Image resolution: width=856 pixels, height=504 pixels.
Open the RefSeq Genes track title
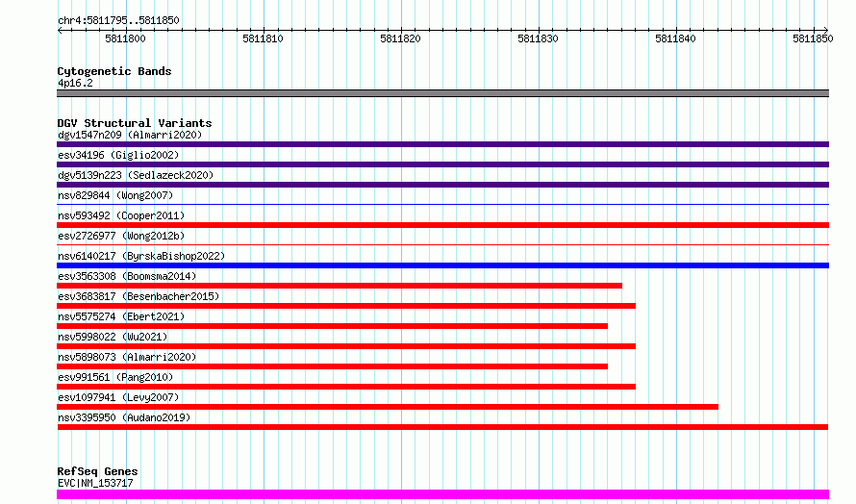(x=97, y=471)
